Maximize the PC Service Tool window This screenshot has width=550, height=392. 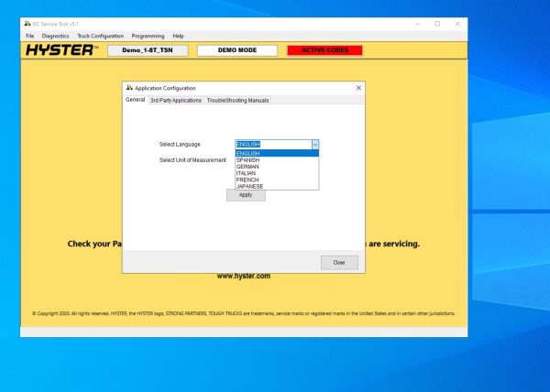[437, 24]
